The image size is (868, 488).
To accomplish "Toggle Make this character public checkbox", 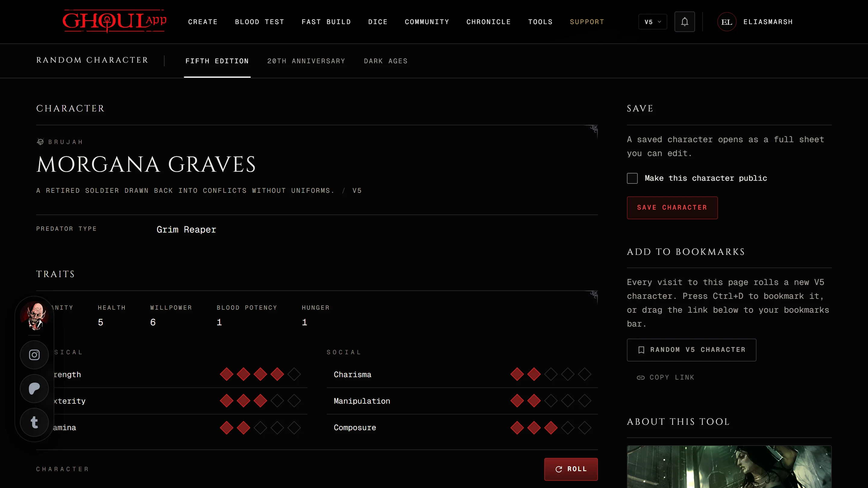I will tap(632, 178).
